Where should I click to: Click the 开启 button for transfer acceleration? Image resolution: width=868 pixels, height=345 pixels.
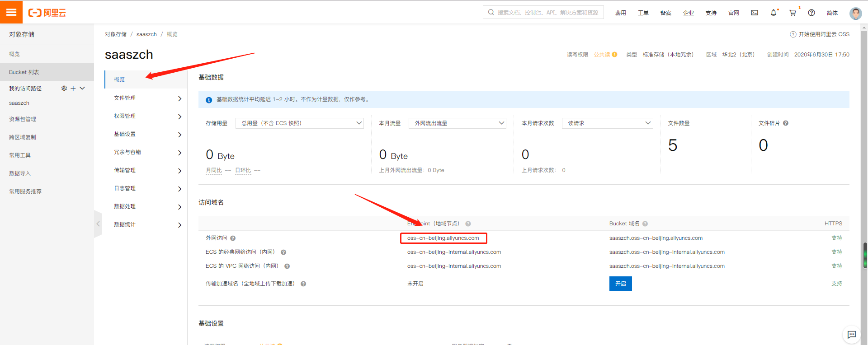620,284
